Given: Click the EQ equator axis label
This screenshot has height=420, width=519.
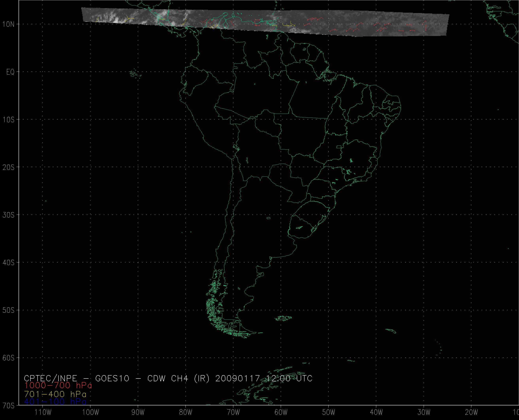Looking at the screenshot, I should pos(10,72).
